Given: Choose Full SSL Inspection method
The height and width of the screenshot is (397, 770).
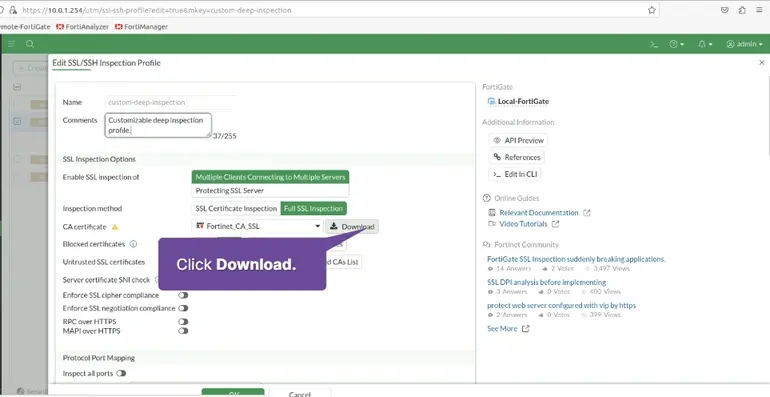Looking at the screenshot, I should coord(313,208).
